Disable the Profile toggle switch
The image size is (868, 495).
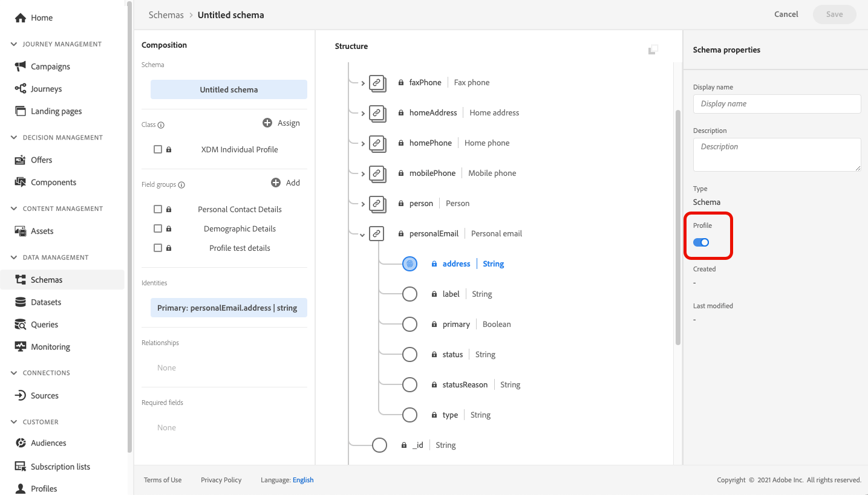click(x=701, y=242)
